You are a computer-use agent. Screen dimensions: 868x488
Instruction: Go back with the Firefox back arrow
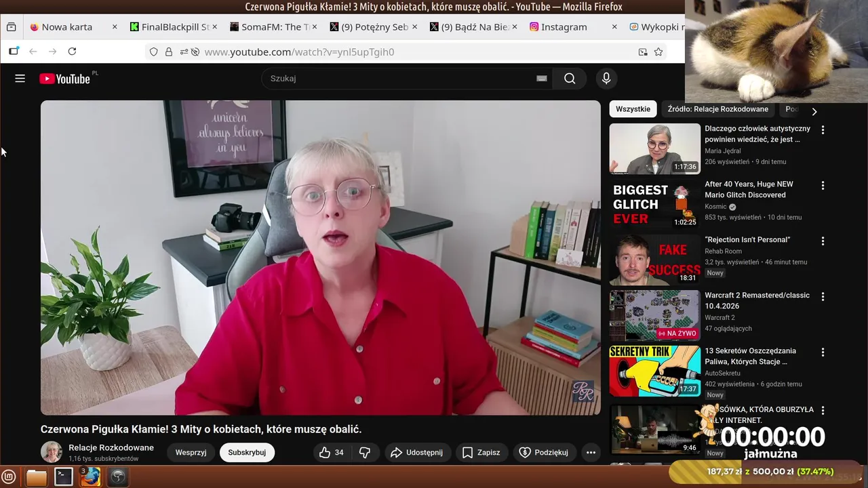pyautogui.click(x=33, y=52)
